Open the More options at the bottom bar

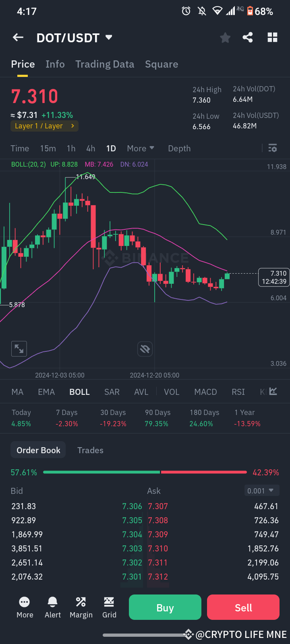[25, 607]
